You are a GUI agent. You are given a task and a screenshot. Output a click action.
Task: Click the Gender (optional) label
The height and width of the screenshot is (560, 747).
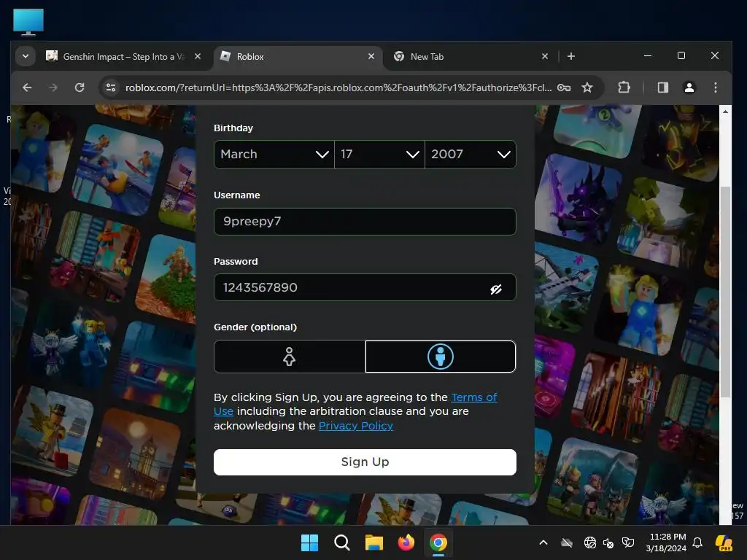pyautogui.click(x=255, y=327)
